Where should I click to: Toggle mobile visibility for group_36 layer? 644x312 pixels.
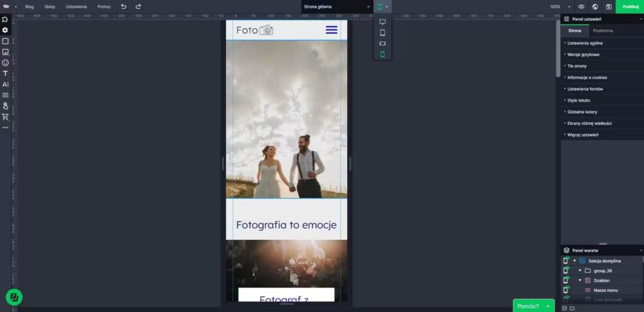[566, 270]
